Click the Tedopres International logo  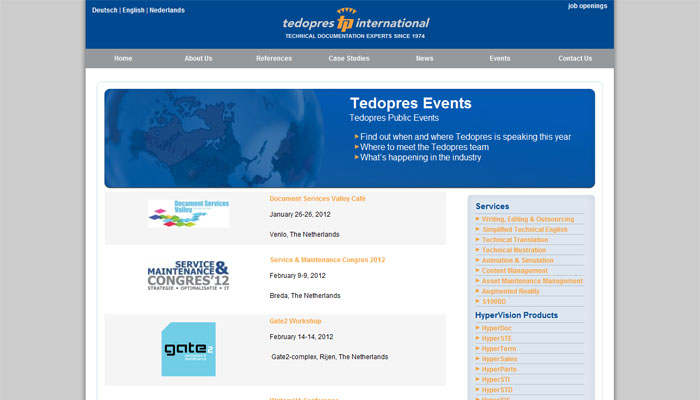(356, 23)
